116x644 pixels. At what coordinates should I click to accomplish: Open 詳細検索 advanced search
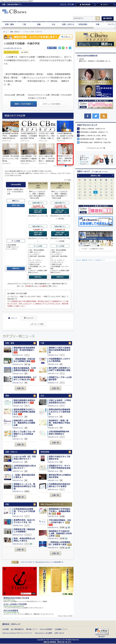click(108, 18)
